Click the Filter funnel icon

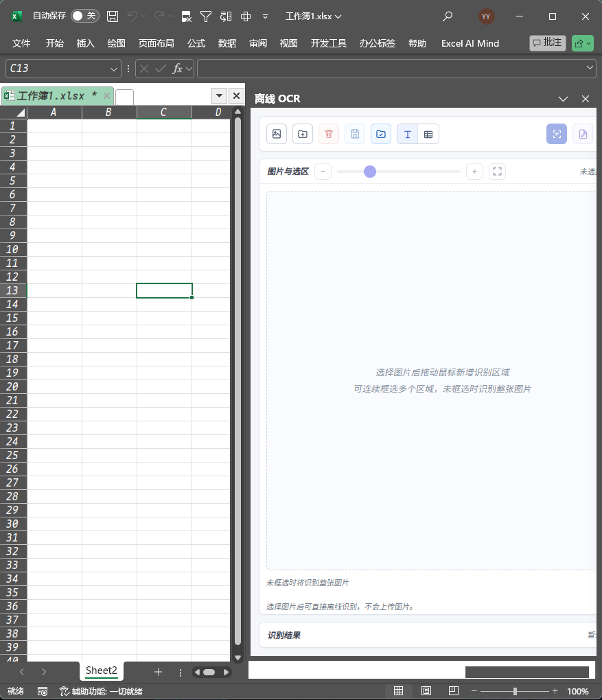pyautogui.click(x=206, y=16)
